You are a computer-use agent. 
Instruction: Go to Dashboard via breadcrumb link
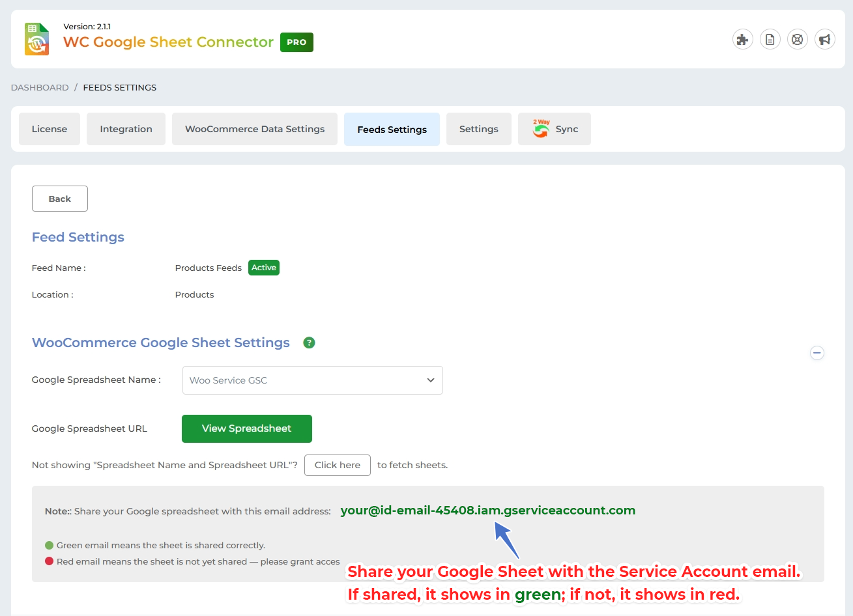pos(40,87)
